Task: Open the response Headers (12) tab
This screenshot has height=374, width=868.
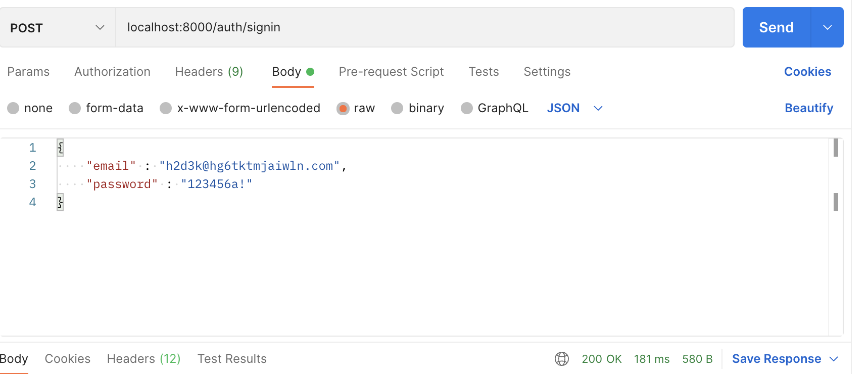Action: (143, 359)
